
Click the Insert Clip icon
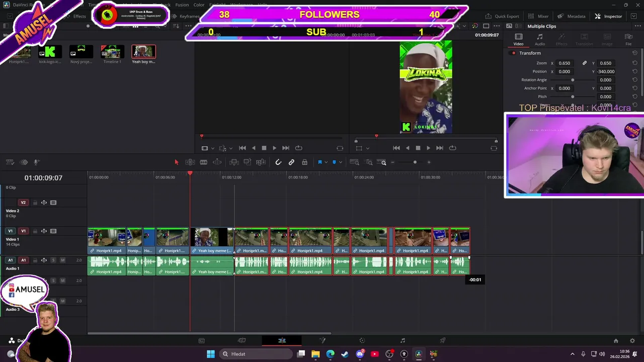[234, 162]
